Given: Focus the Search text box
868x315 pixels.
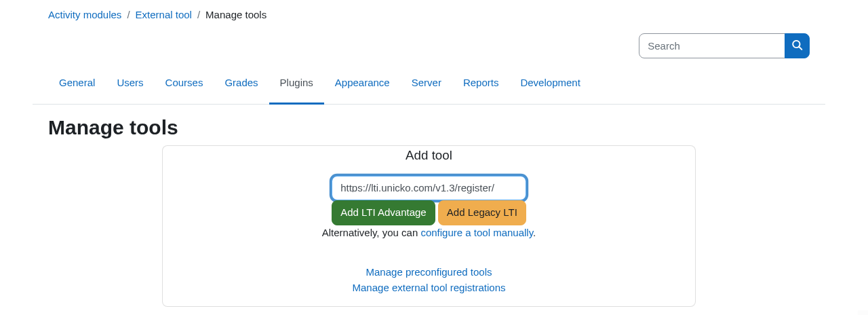Looking at the screenshot, I should click(712, 45).
